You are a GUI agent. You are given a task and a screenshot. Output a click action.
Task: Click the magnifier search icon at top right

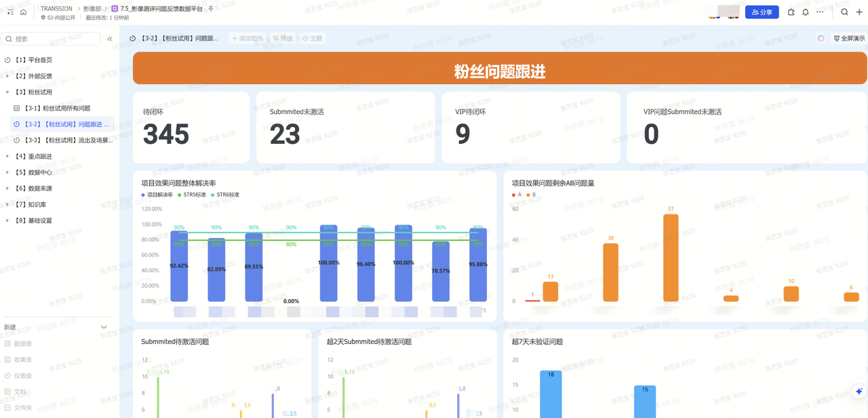click(844, 12)
